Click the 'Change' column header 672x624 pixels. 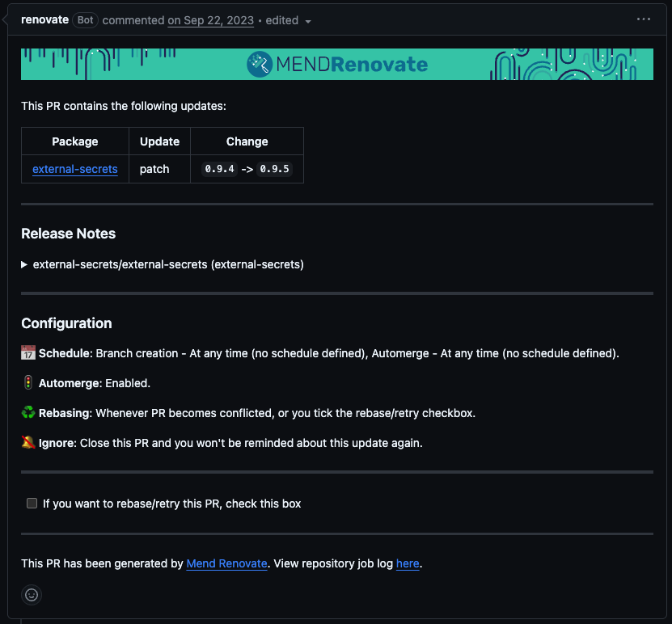click(247, 141)
